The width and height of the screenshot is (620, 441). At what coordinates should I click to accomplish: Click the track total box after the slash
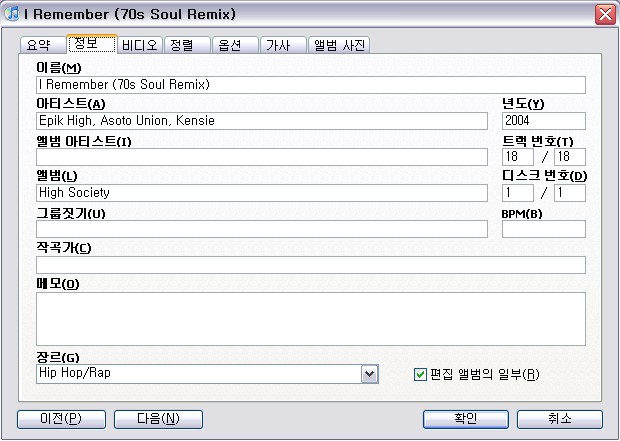pos(570,157)
